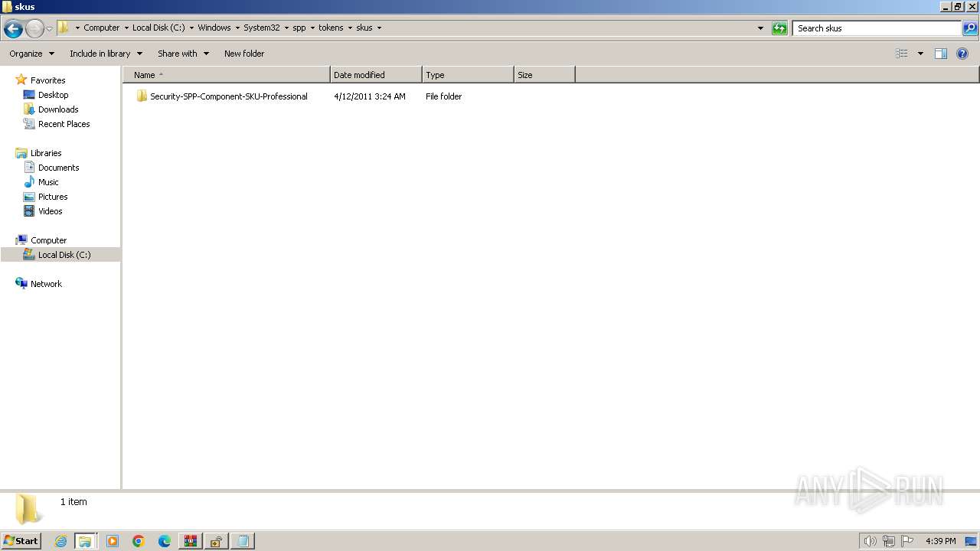This screenshot has height=551, width=980.
Task: Click the Forward navigation arrow
Action: coord(34,29)
